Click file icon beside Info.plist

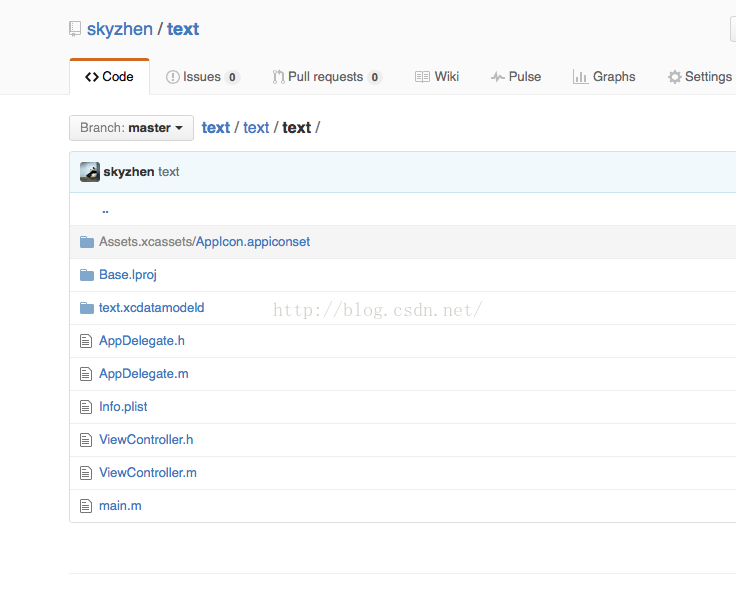(86, 407)
